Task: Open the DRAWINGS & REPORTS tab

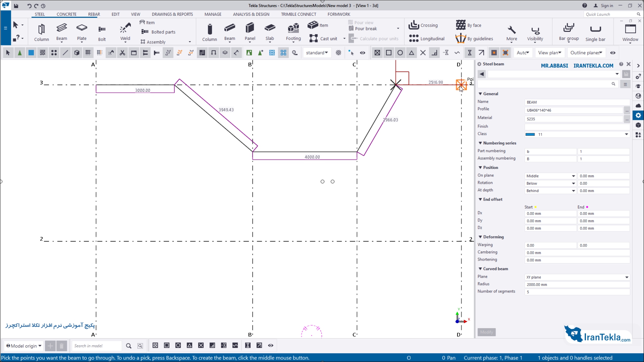Action: 172,14
